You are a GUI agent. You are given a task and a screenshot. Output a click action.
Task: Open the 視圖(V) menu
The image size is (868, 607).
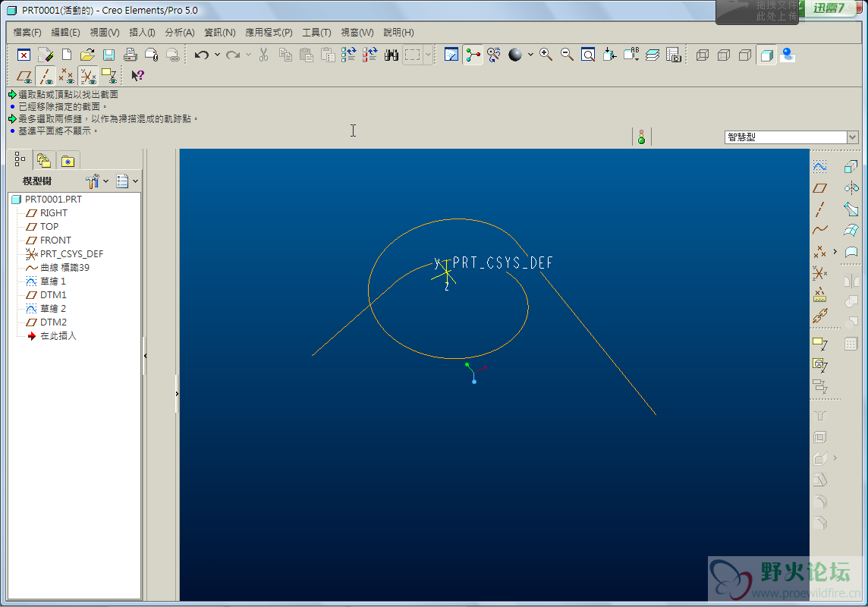(x=105, y=33)
